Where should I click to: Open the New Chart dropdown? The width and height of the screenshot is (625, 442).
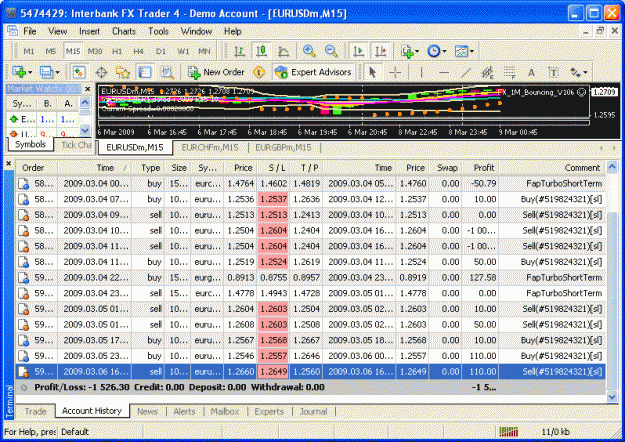click(22, 73)
